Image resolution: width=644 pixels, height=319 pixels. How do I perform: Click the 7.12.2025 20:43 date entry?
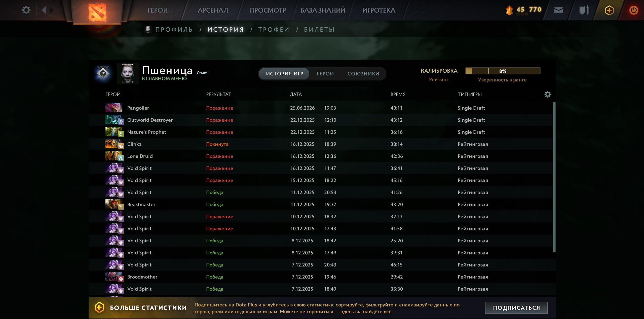click(314, 265)
